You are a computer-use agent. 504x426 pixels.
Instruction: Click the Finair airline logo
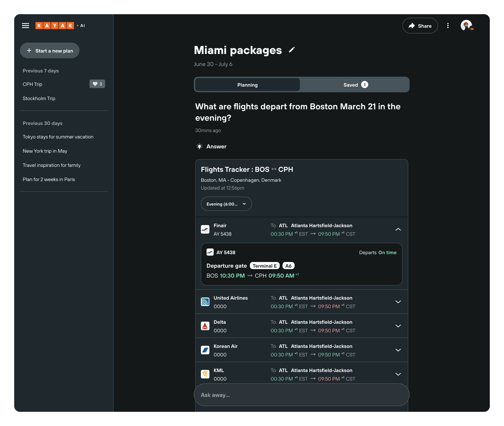(205, 230)
